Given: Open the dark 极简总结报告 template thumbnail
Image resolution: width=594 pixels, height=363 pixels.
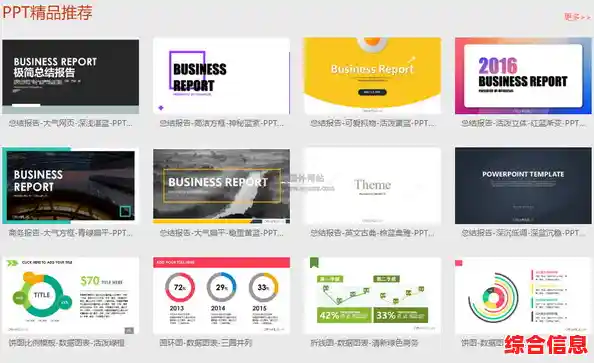Looking at the screenshot, I should (70, 77).
